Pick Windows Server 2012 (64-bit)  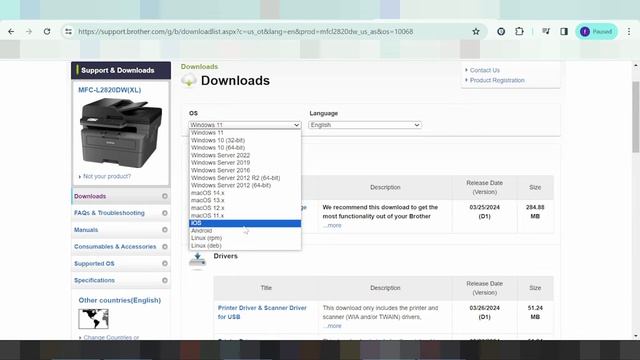(x=245, y=185)
